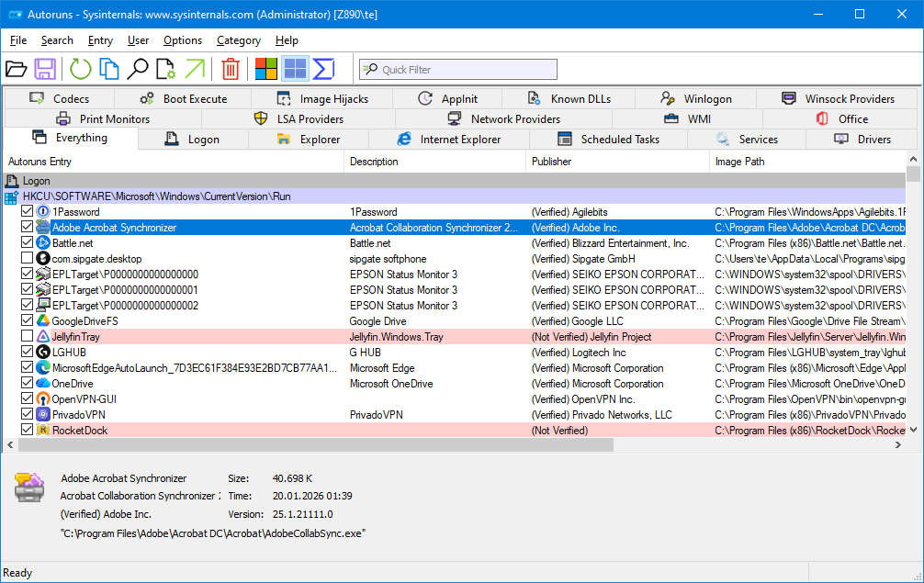This screenshot has width=924, height=583.
Task: Switch to the Winsock Providers tab
Action: pyautogui.click(x=838, y=99)
